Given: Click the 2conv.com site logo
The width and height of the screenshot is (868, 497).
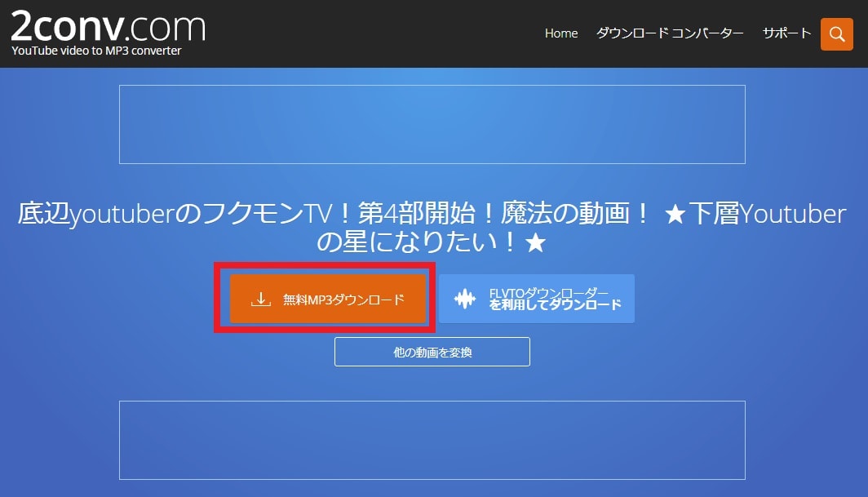Looking at the screenshot, I should click(x=108, y=26).
